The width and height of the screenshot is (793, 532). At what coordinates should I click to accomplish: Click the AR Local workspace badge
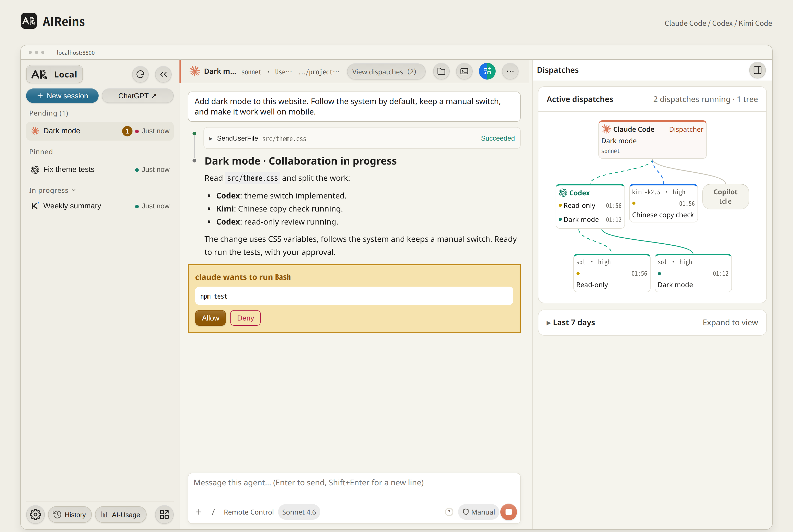point(55,74)
